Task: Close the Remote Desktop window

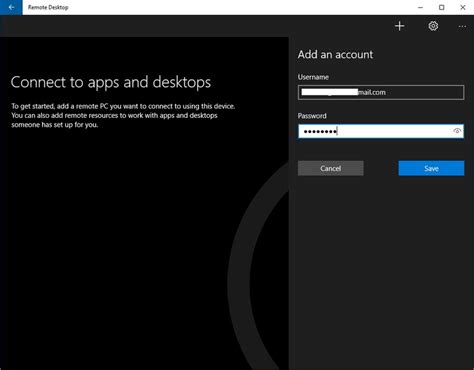Action: click(x=463, y=7)
